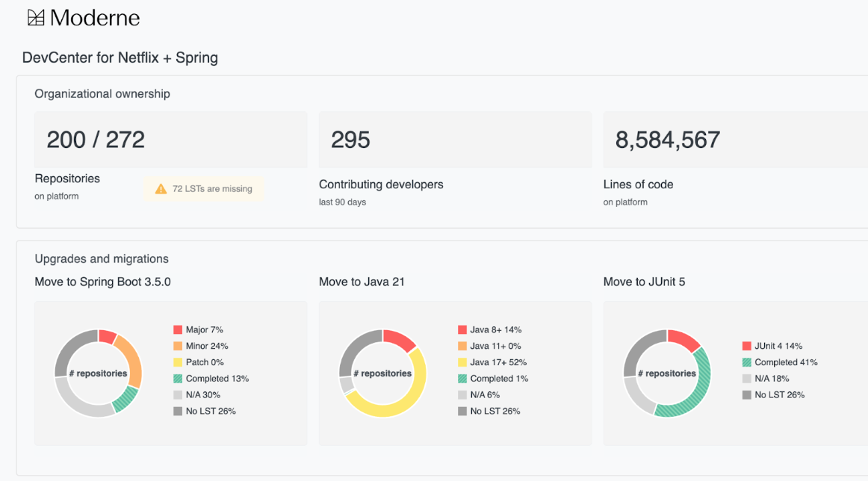Click the red Major 7% legend swatch
The height and width of the screenshot is (481, 868).
[178, 330]
